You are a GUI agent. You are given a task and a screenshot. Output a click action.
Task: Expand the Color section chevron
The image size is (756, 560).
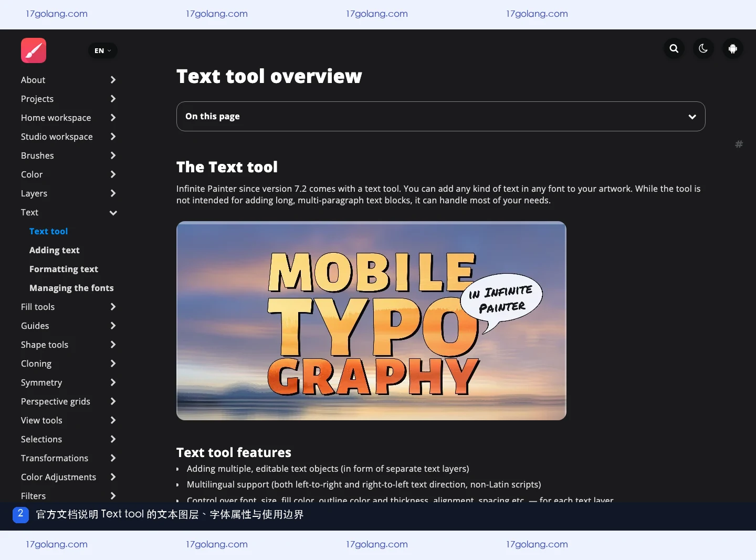tap(113, 174)
